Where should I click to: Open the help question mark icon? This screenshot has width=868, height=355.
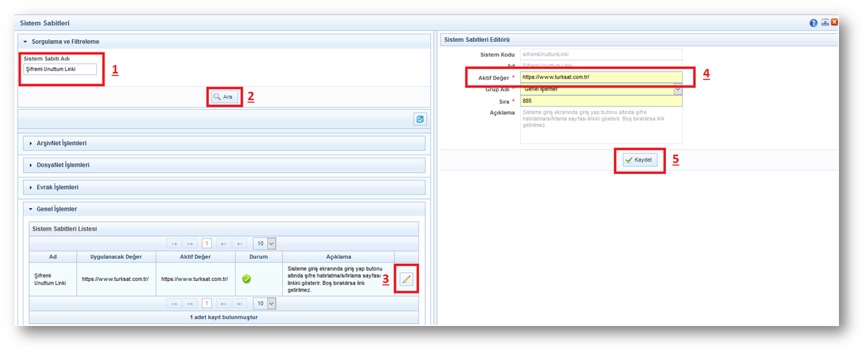(813, 23)
